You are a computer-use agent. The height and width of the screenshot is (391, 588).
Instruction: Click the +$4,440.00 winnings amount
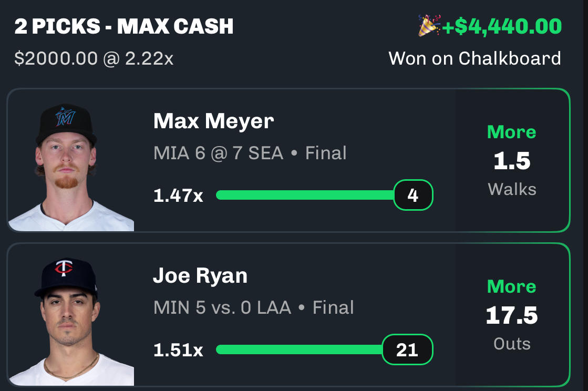pyautogui.click(x=502, y=26)
